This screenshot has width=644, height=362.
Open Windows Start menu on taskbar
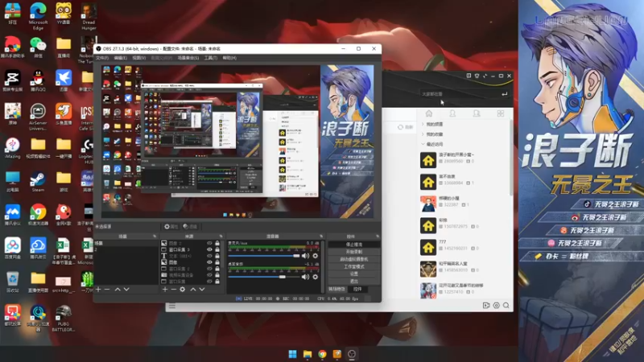pyautogui.click(x=292, y=354)
